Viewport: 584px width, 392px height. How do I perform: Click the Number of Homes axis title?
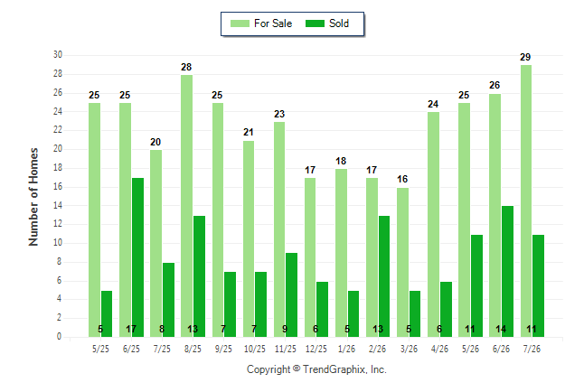point(33,197)
